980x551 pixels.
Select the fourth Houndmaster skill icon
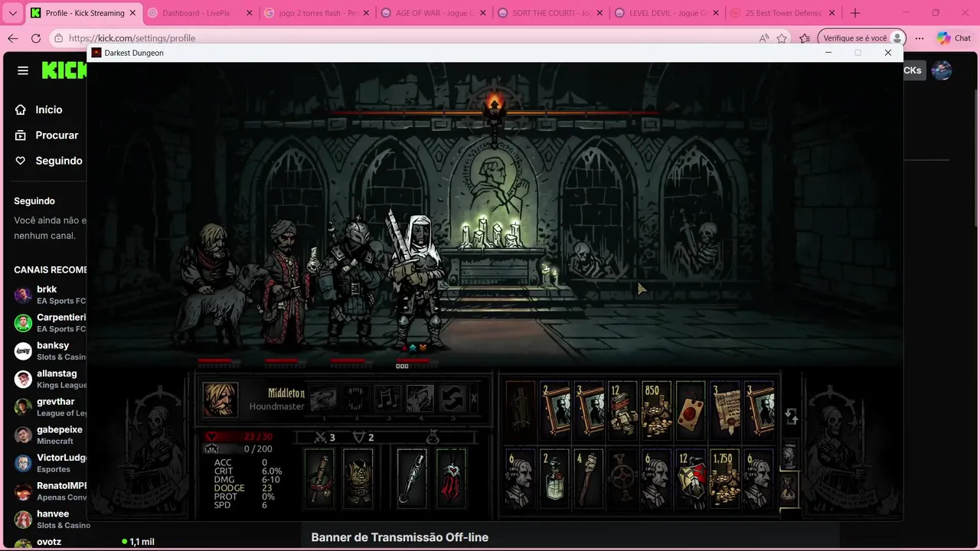point(420,398)
